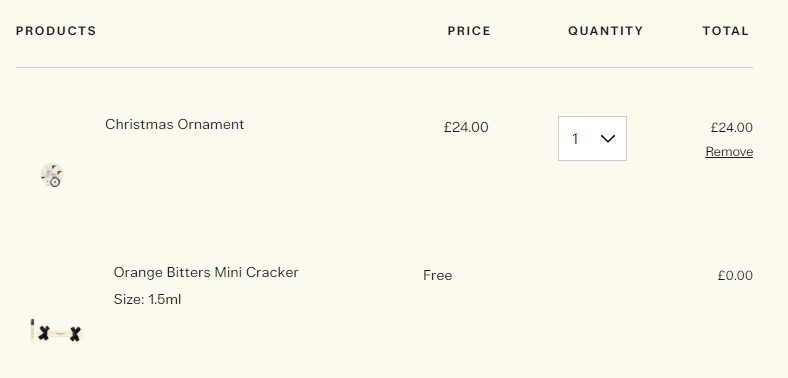
Task: Remove the Christmas Ornament from the basket
Action: pyautogui.click(x=729, y=152)
